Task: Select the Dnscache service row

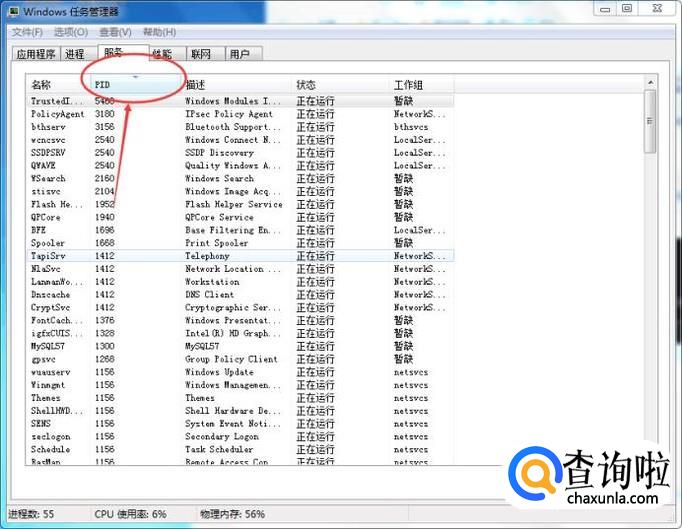Action: (x=240, y=295)
